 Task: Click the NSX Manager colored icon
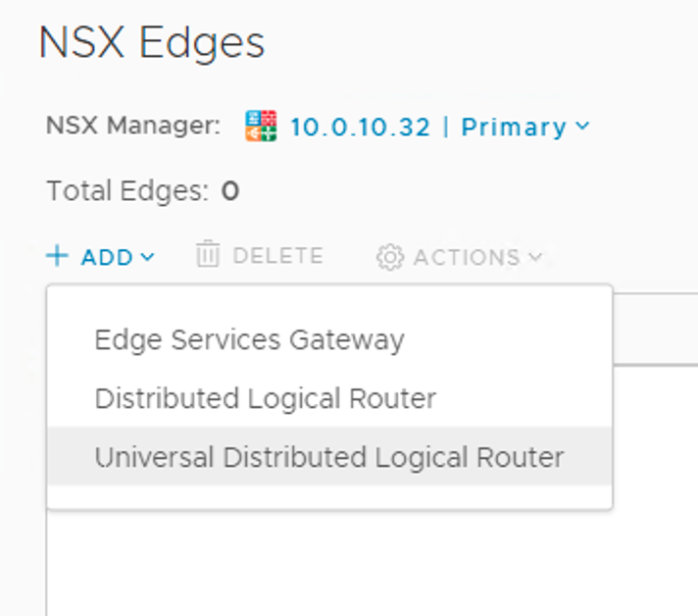click(x=262, y=128)
